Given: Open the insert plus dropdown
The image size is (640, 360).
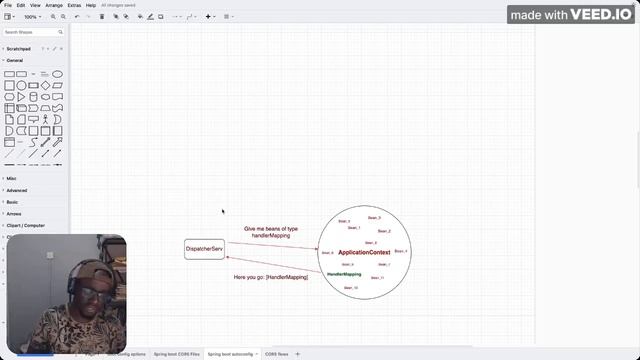Looking at the screenshot, I should tap(210, 17).
